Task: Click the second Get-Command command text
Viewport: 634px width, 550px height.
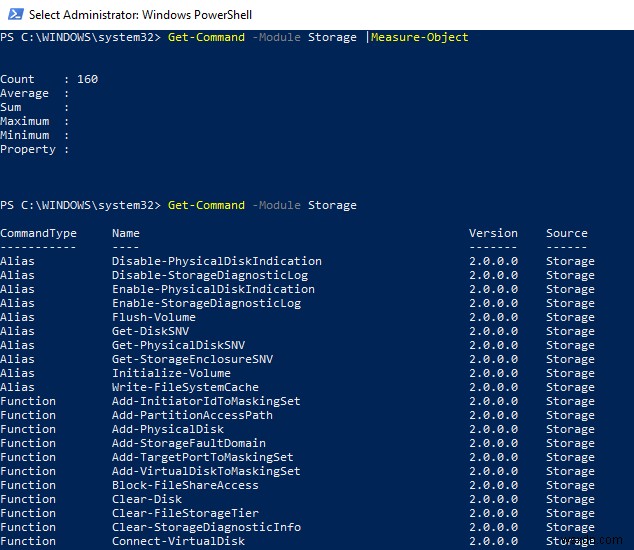Action: point(206,205)
